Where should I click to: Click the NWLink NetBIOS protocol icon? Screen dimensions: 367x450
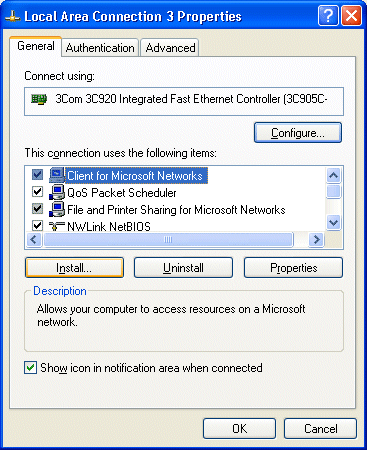57,226
